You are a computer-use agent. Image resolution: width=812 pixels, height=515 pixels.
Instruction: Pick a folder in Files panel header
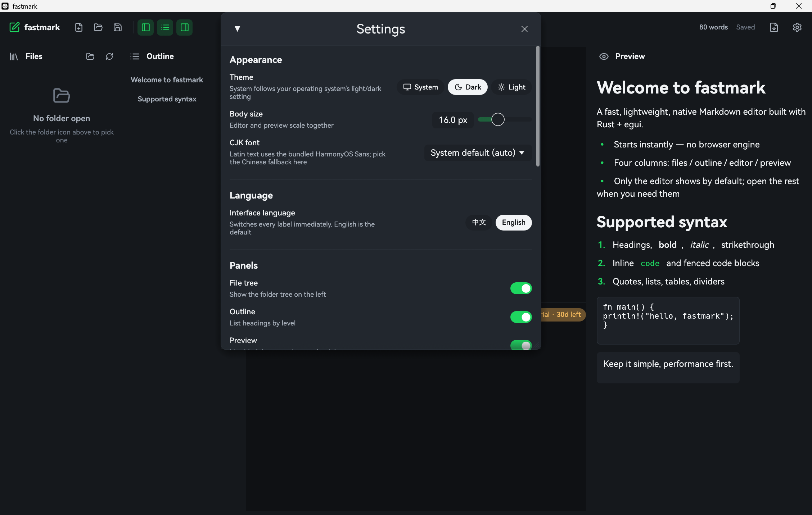click(90, 56)
